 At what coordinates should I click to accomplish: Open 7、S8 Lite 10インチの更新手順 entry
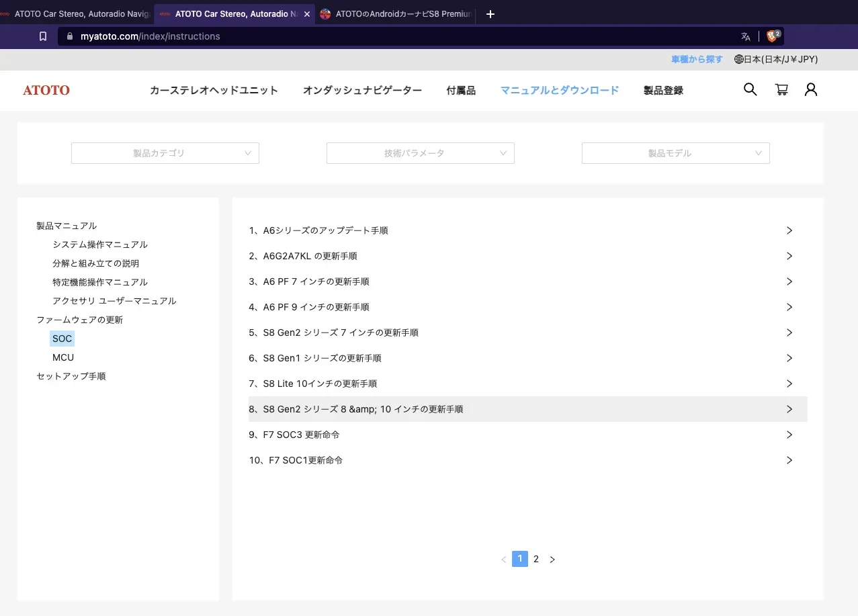(x=527, y=384)
